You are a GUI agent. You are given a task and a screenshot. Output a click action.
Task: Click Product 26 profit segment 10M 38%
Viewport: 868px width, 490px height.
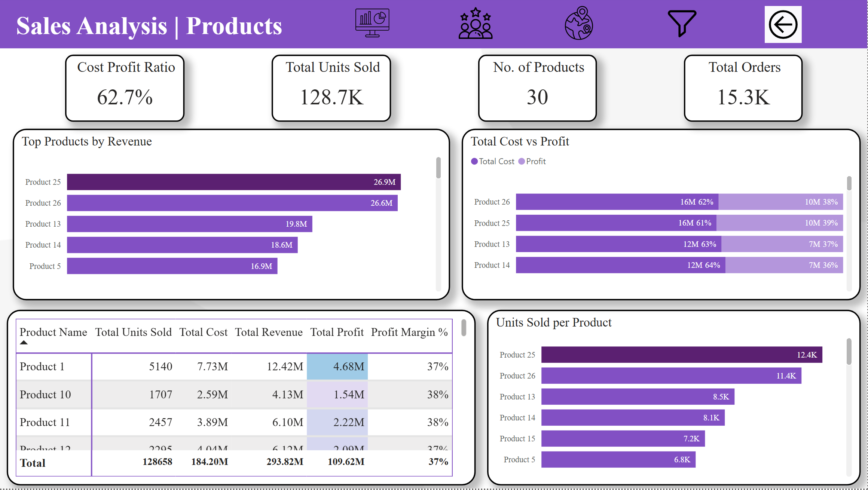(x=780, y=202)
